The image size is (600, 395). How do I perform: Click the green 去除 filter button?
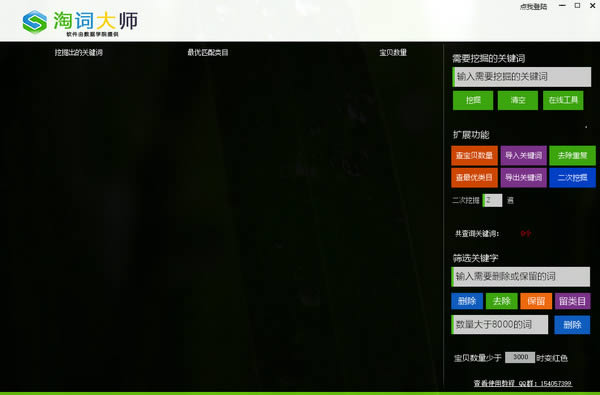coord(502,301)
